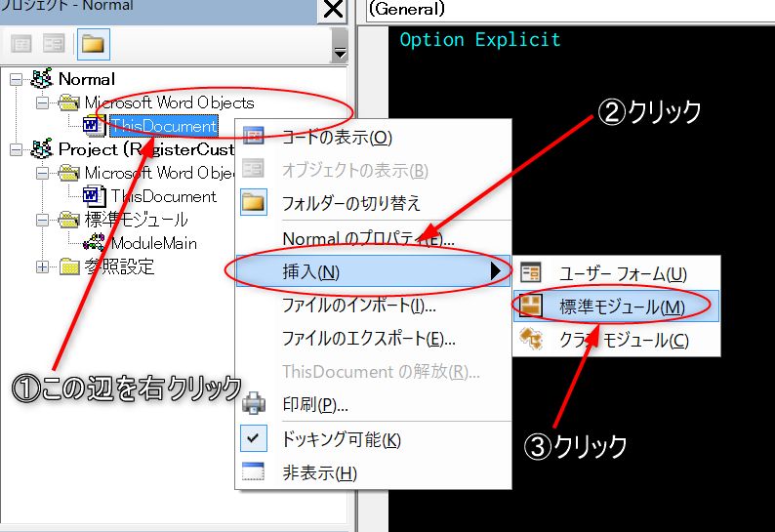The height and width of the screenshot is (532, 775).
Task: Choose ファイルのエクスポート(E) from the menu
Action: click(x=373, y=338)
